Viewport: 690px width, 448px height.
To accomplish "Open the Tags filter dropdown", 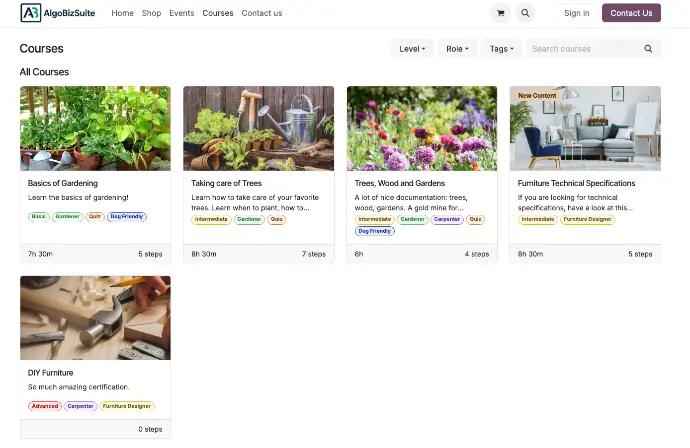I will tap(501, 49).
